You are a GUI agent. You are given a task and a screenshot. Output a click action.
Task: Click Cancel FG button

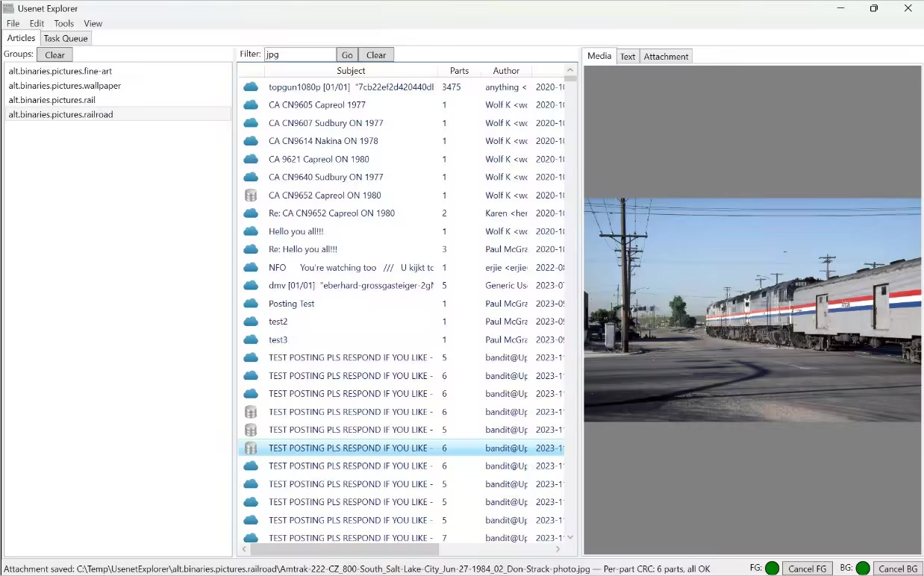coord(807,569)
